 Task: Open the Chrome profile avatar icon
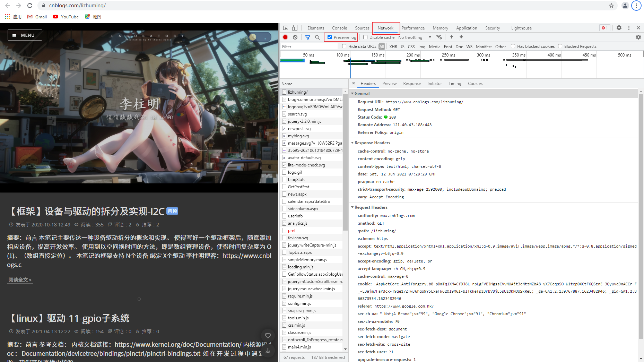point(625,6)
